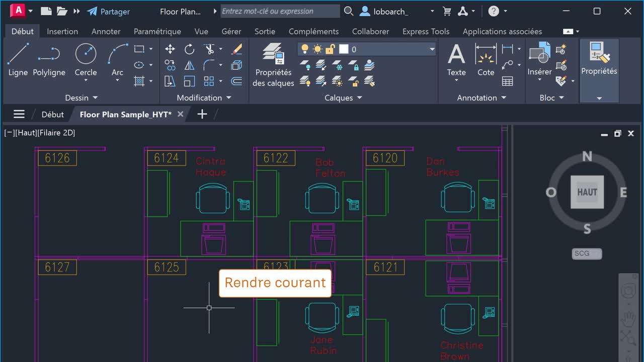Click the HAUT face on ViewCube
Screen dimensions: 644x362
point(587,192)
